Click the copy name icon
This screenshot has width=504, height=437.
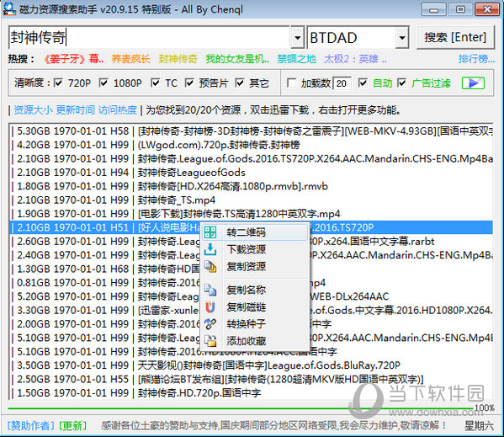click(x=210, y=290)
